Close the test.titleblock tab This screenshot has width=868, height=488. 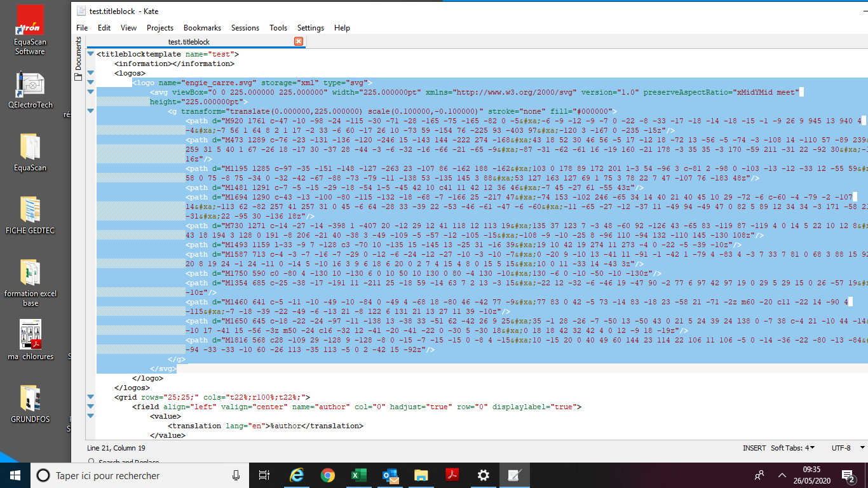(299, 41)
